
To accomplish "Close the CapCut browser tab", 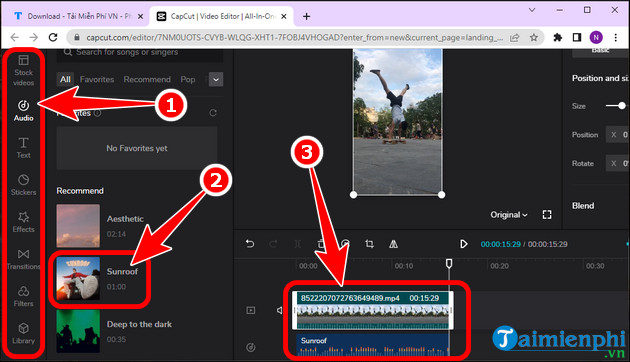I will 284,16.
